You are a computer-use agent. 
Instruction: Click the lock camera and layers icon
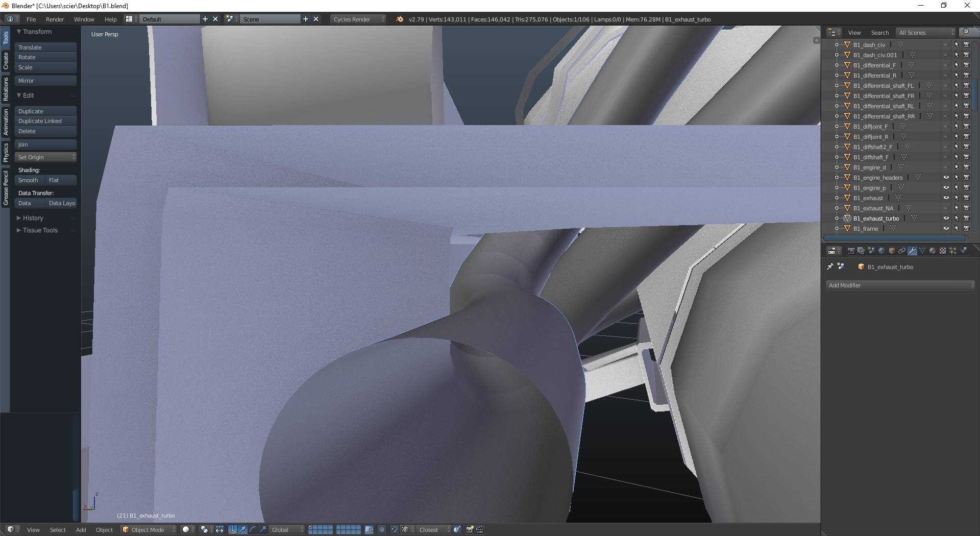(x=369, y=529)
